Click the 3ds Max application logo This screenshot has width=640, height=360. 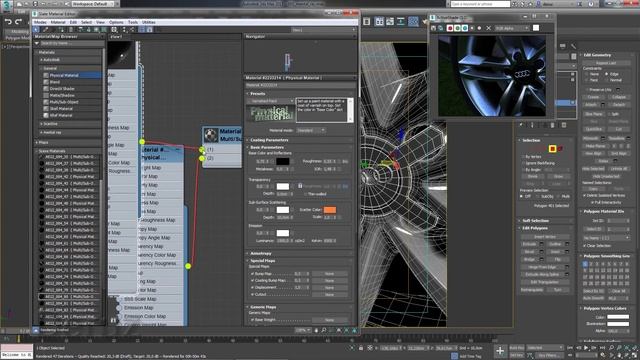(x=7, y=5)
